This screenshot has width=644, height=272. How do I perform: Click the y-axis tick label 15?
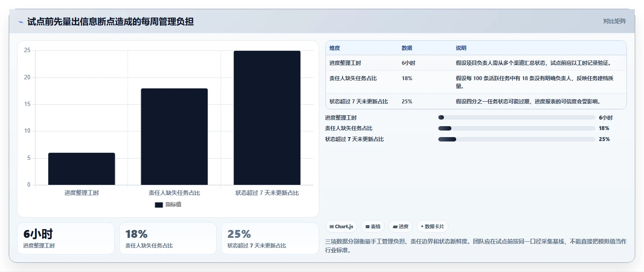[x=27, y=104]
